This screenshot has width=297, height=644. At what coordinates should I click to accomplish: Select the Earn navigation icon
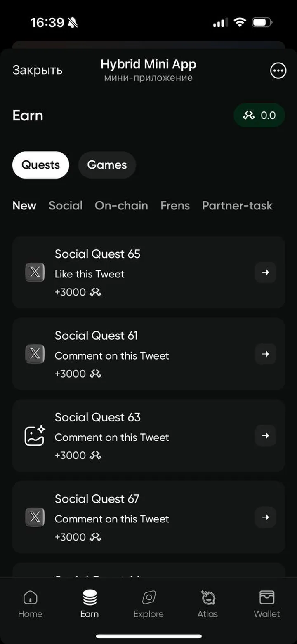pyautogui.click(x=90, y=597)
